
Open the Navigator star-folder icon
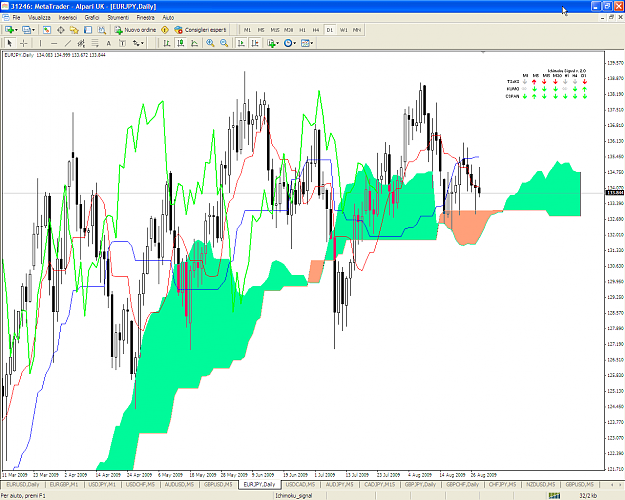[74, 30]
